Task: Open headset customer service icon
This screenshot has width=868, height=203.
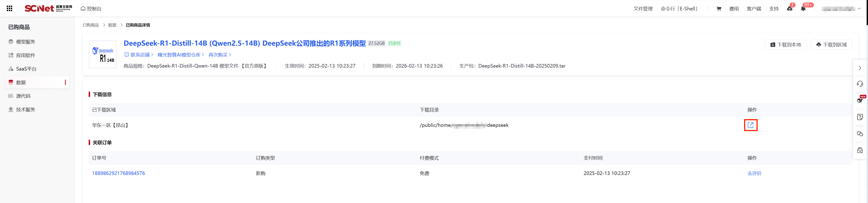Action: pyautogui.click(x=860, y=84)
